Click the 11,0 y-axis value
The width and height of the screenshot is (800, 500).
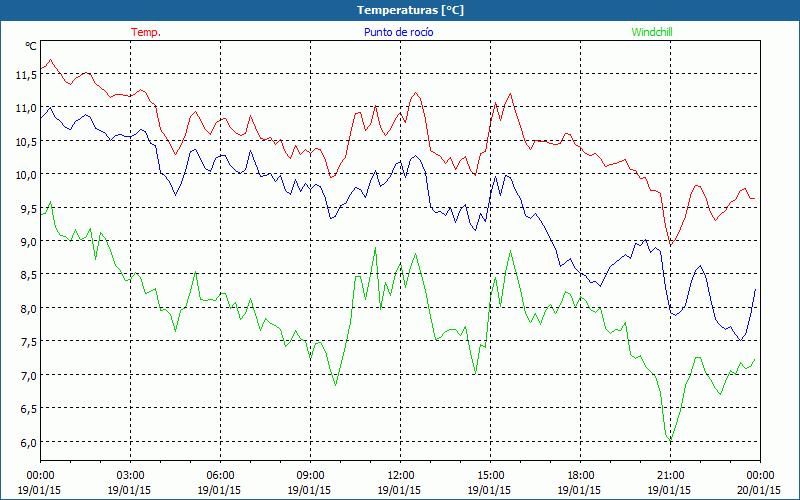coord(26,108)
